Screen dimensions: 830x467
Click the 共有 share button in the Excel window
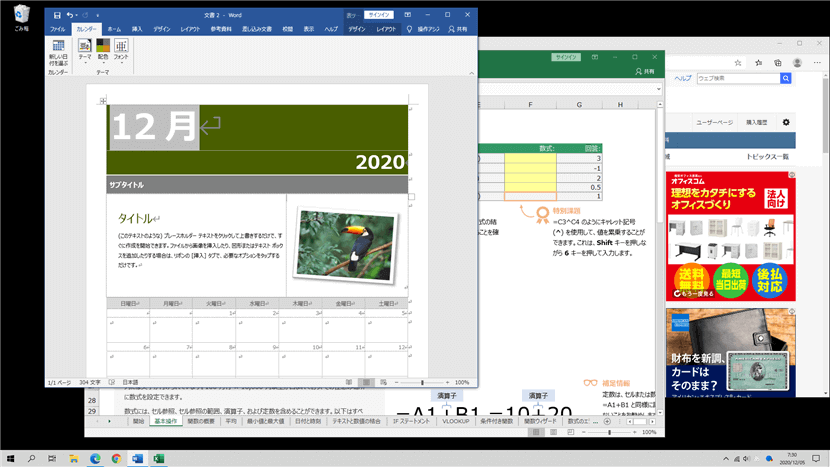pyautogui.click(x=645, y=71)
